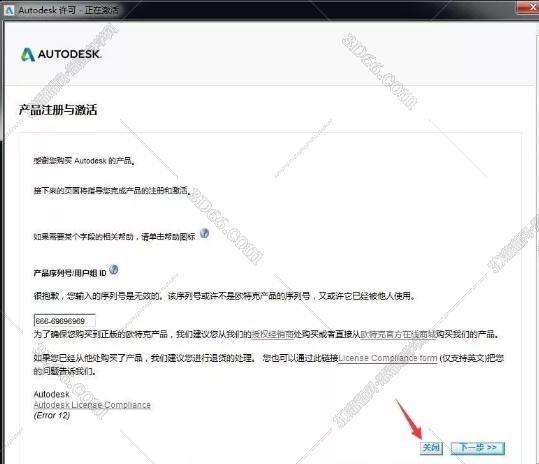
Task: Select the (Error 12) text
Action: coord(52,415)
